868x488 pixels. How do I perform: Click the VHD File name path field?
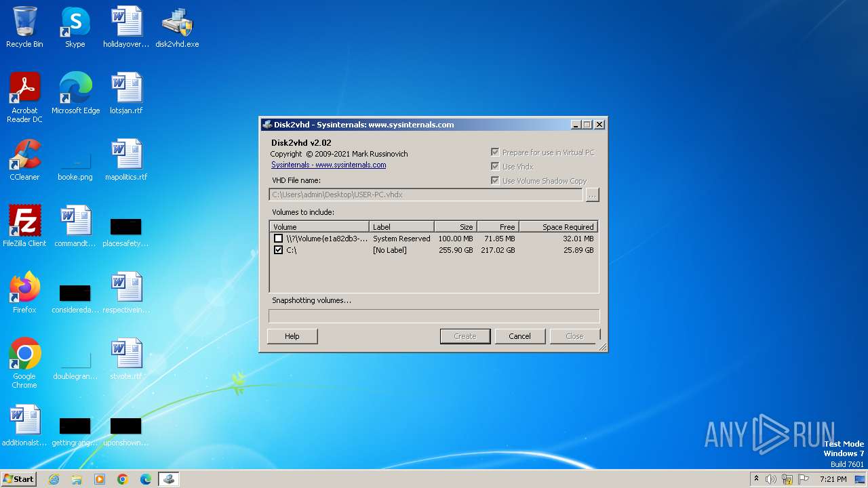[x=425, y=195]
